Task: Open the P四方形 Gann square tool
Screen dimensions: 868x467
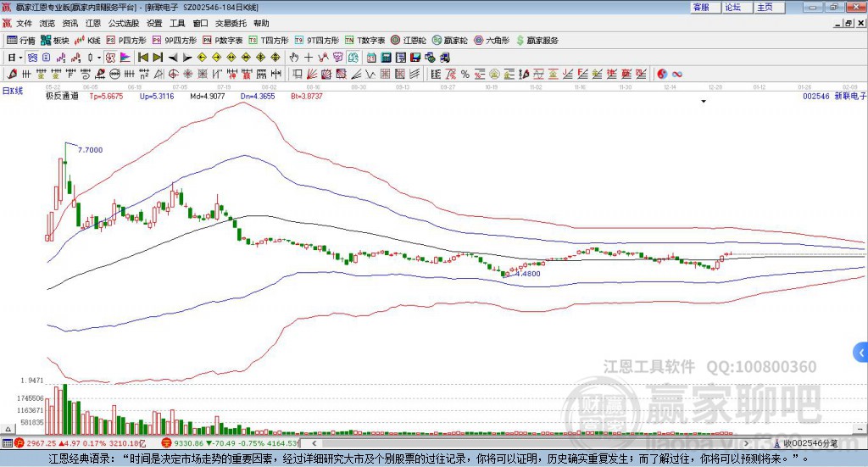Action: pyautogui.click(x=126, y=41)
